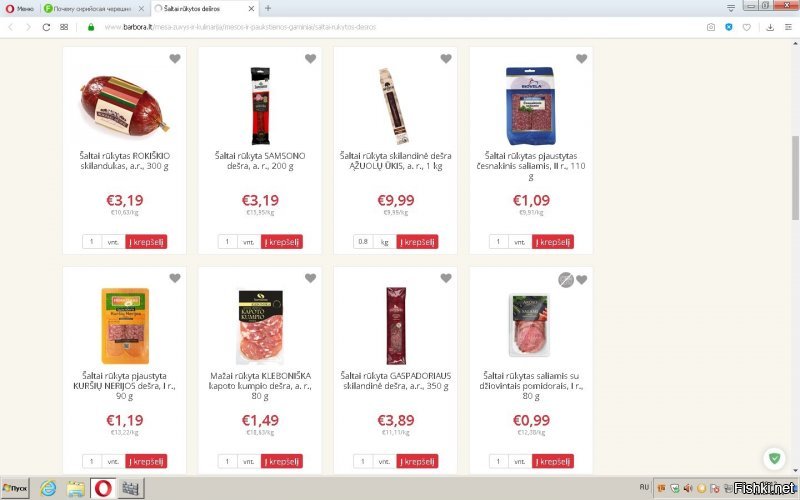
Task: Bookmark page with the address bar heart icon
Action: (746, 27)
